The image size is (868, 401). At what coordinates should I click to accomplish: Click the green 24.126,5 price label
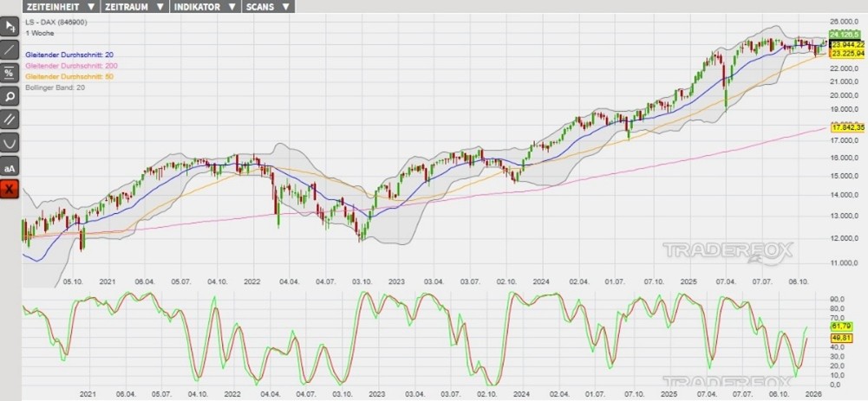(x=846, y=35)
